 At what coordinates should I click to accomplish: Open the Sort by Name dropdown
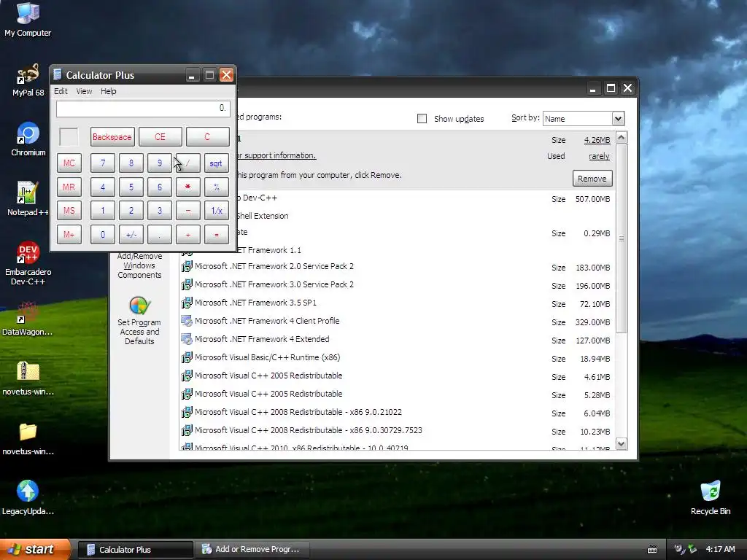[x=618, y=119]
